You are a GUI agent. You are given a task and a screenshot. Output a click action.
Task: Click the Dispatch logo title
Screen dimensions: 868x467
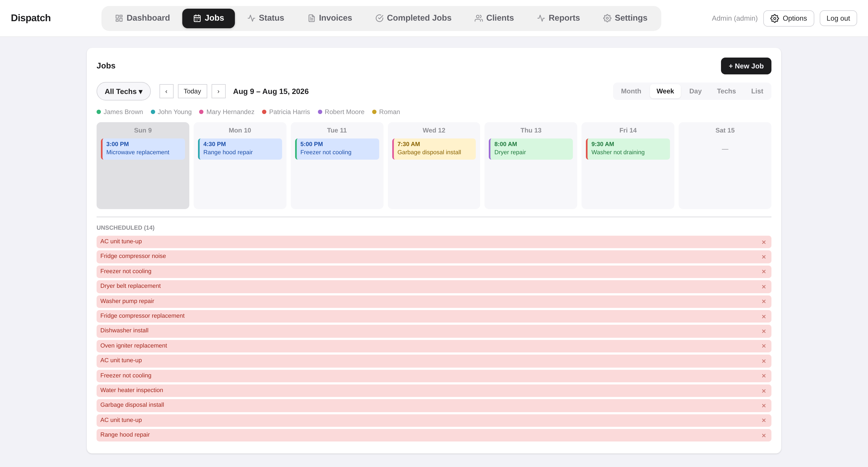click(x=31, y=18)
